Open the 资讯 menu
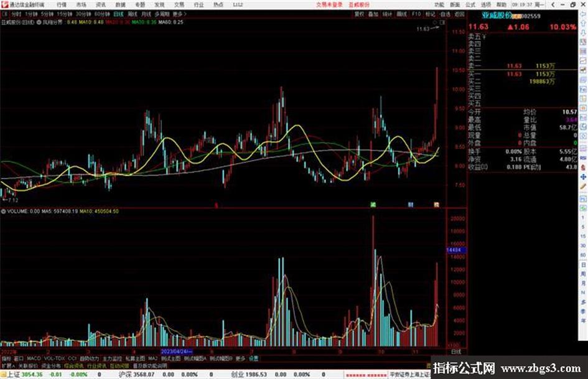 click(101, 5)
